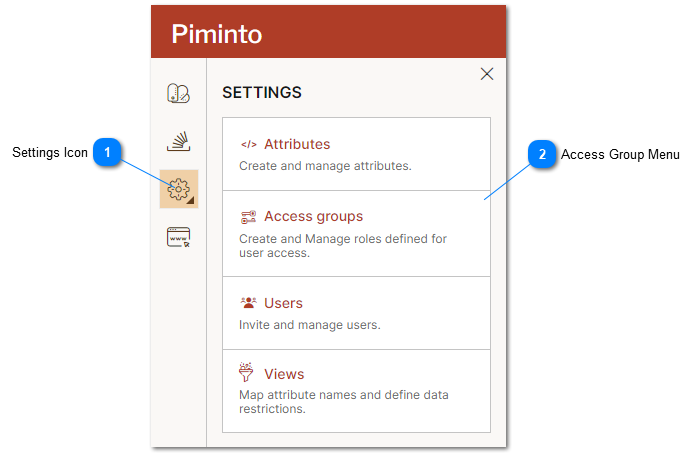Screen dimensions: 696x456
Task: Open the Attributes menu entry
Action: (356, 154)
